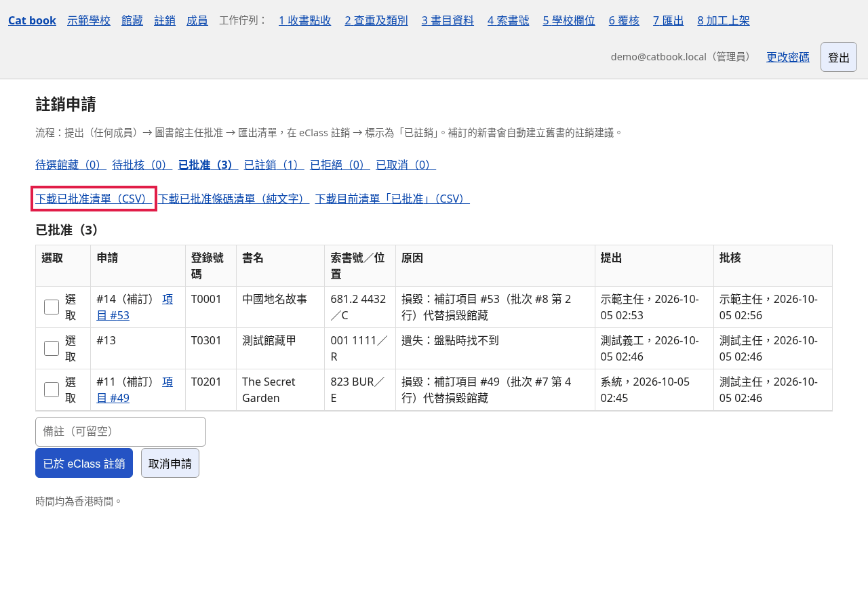Download 下載已批准清單（CSV）
This screenshot has width=868, height=610.
click(94, 199)
